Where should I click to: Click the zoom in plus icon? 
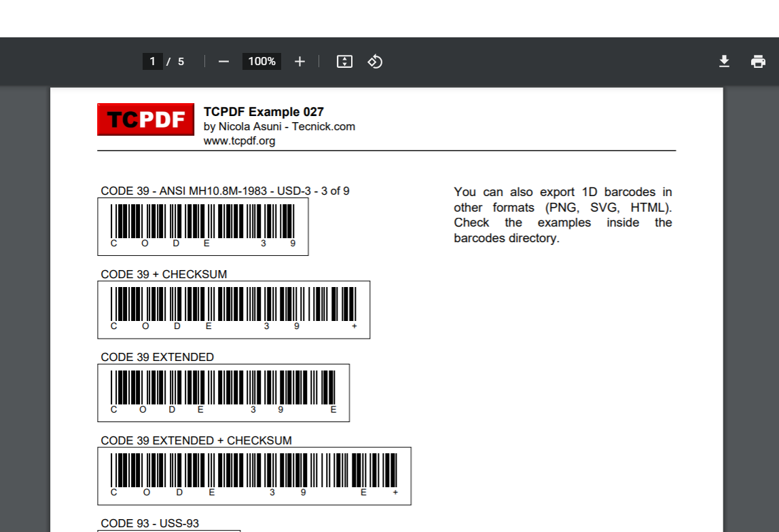tap(300, 62)
